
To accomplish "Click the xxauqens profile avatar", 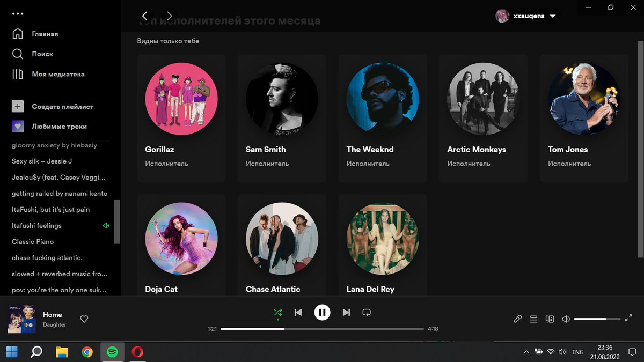I will [x=502, y=16].
